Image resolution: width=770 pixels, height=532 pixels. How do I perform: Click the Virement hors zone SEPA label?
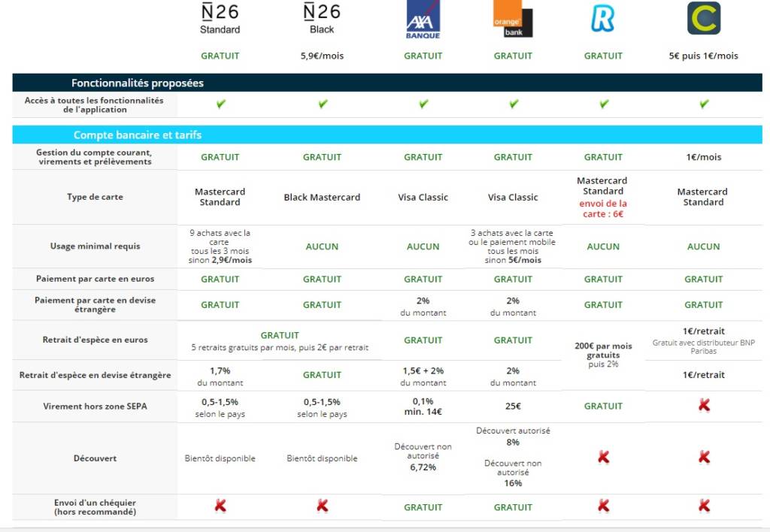pos(95,406)
